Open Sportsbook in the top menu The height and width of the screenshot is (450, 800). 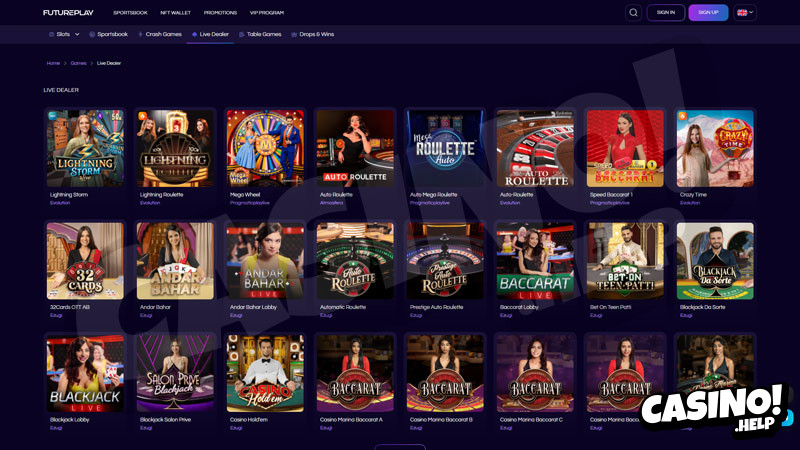coord(130,13)
